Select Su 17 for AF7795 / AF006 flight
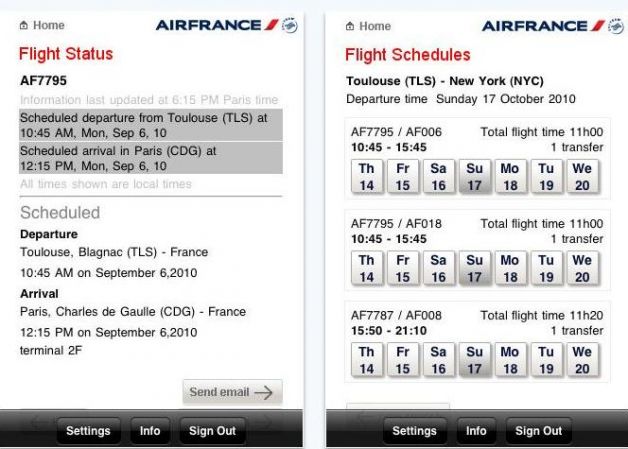The height and width of the screenshot is (449, 628). [x=474, y=177]
